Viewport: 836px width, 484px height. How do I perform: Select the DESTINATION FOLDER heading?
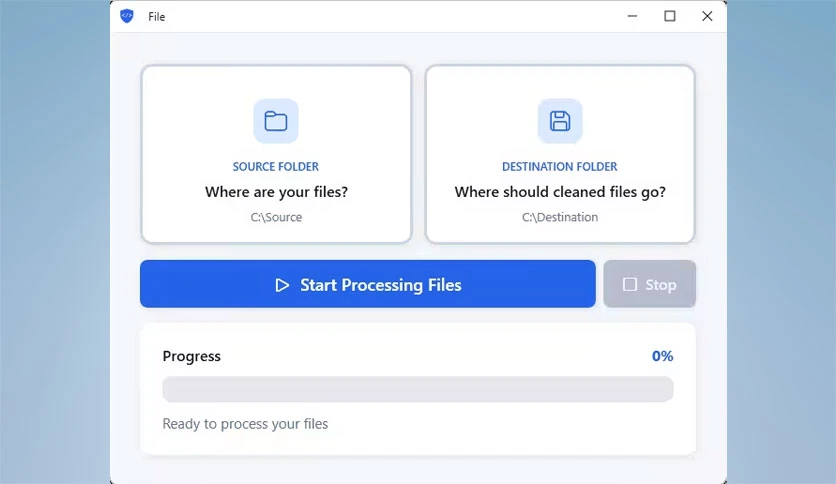560,167
